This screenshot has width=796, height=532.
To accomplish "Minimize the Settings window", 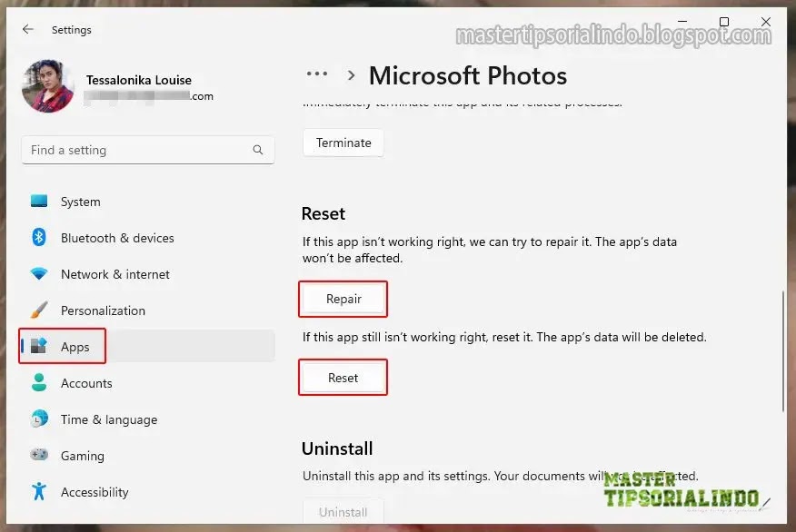I will [x=682, y=22].
